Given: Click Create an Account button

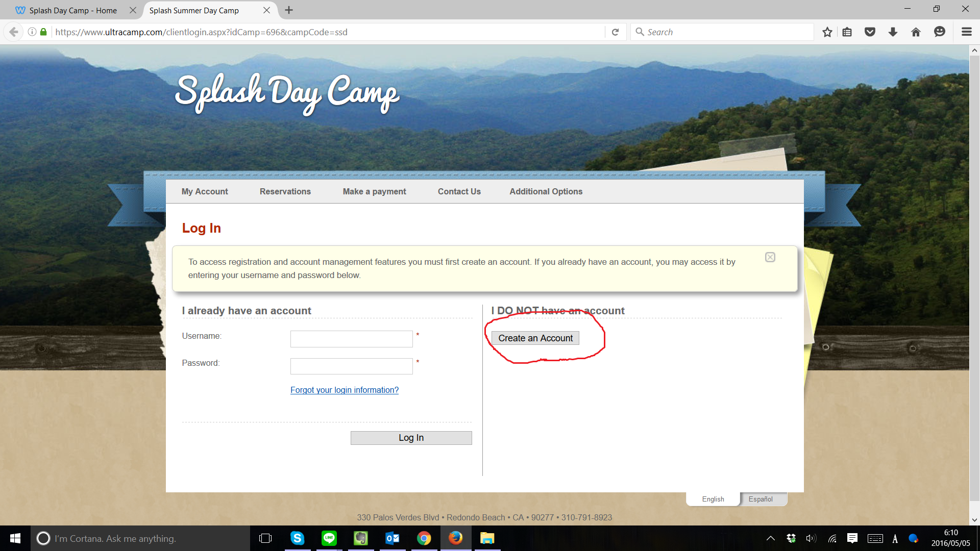Looking at the screenshot, I should [x=535, y=338].
